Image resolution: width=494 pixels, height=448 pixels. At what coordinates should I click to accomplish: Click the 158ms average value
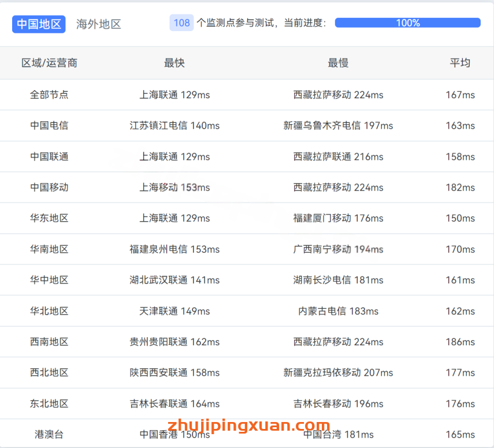(x=460, y=156)
